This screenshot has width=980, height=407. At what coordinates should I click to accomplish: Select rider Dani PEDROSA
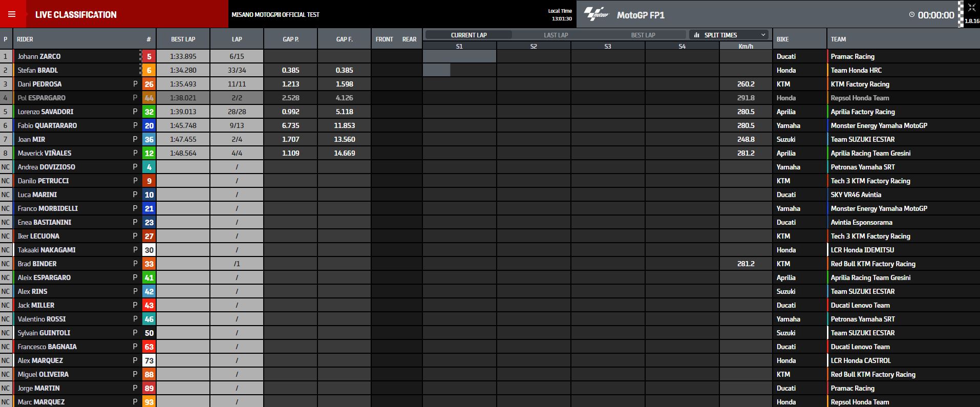click(x=39, y=84)
